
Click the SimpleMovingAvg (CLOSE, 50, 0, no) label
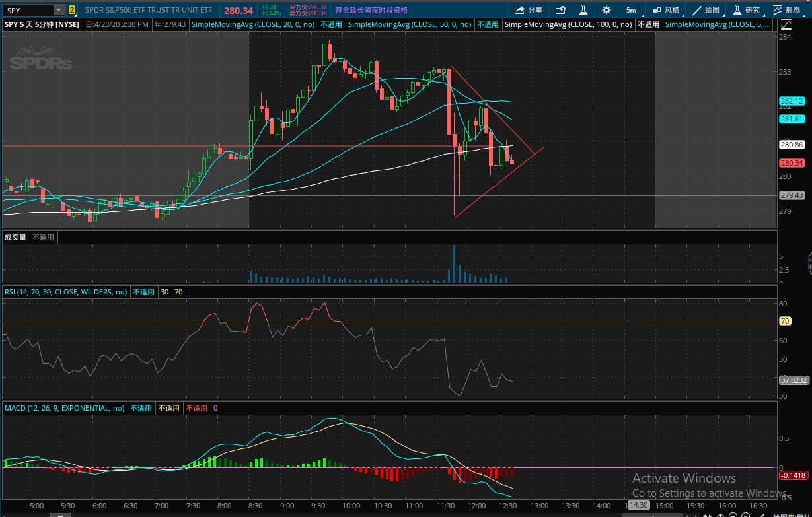[410, 24]
